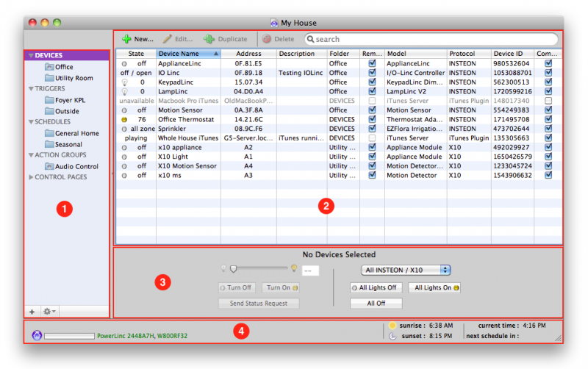The width and height of the screenshot is (588, 369).
Task: Sort by the State column header
Action: (x=136, y=54)
